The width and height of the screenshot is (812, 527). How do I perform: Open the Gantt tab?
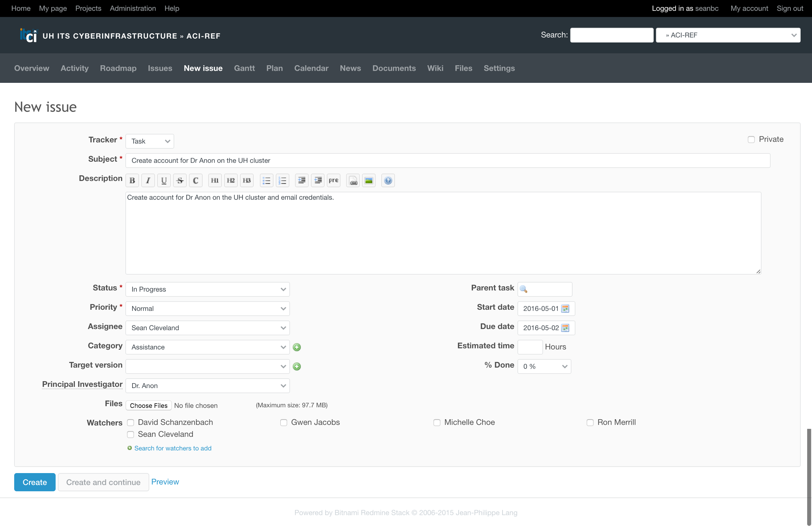click(245, 68)
